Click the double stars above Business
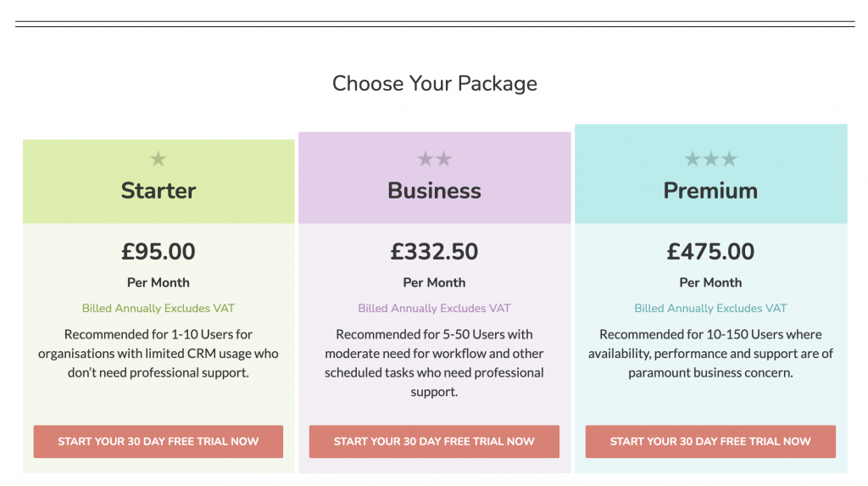This screenshot has width=868, height=486. [435, 159]
